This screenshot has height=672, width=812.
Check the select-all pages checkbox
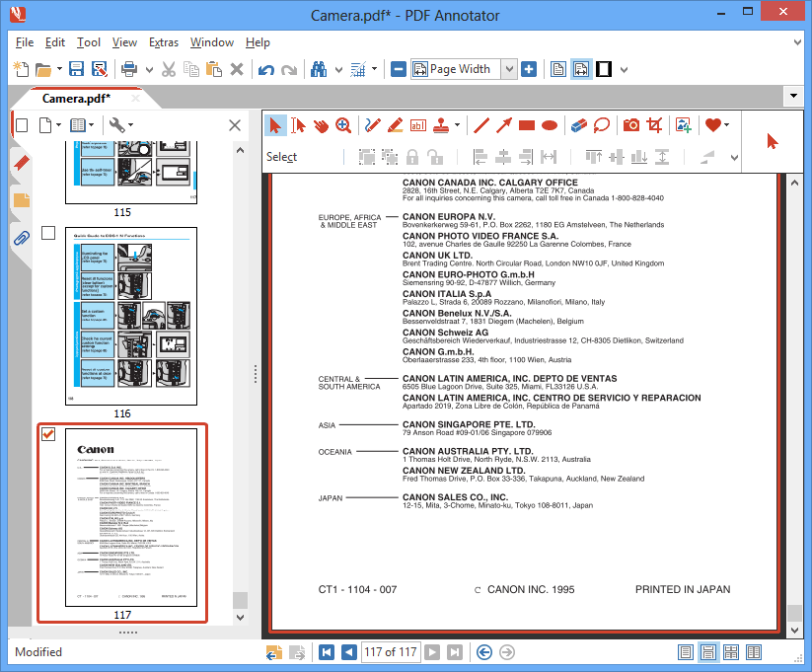22,125
